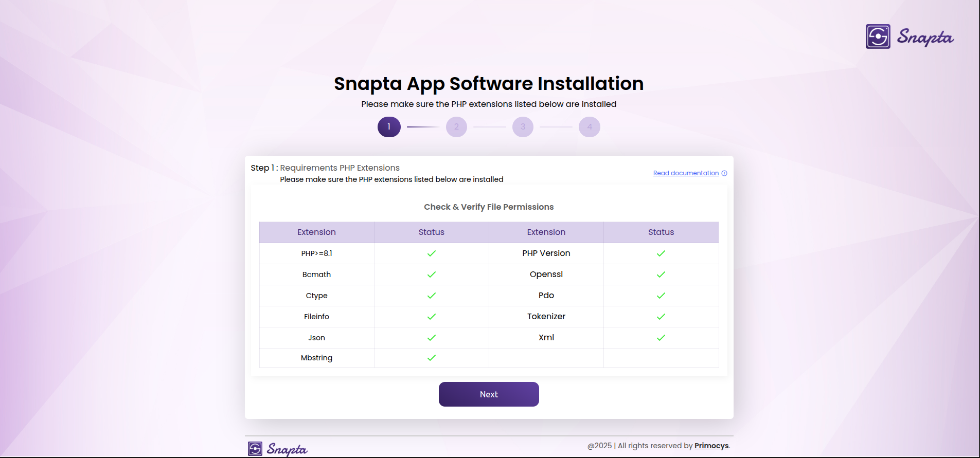Click the green checkmark for Mbstring
This screenshot has width=980, height=458.
pos(432,358)
